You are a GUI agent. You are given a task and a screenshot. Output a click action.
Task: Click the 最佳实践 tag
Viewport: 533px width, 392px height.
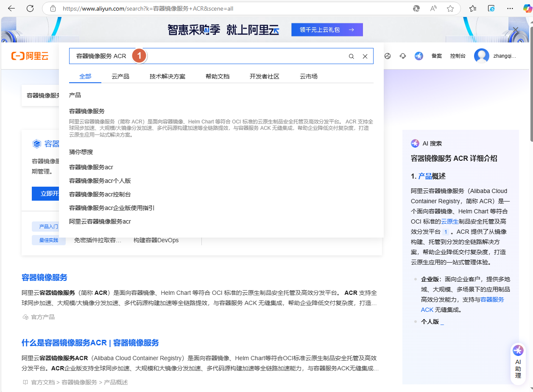[49, 240]
